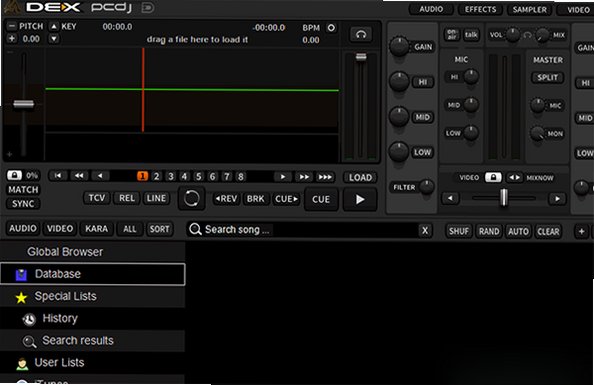Toggle the mic talk button
Viewport: 594px width, 385px height.
click(471, 34)
